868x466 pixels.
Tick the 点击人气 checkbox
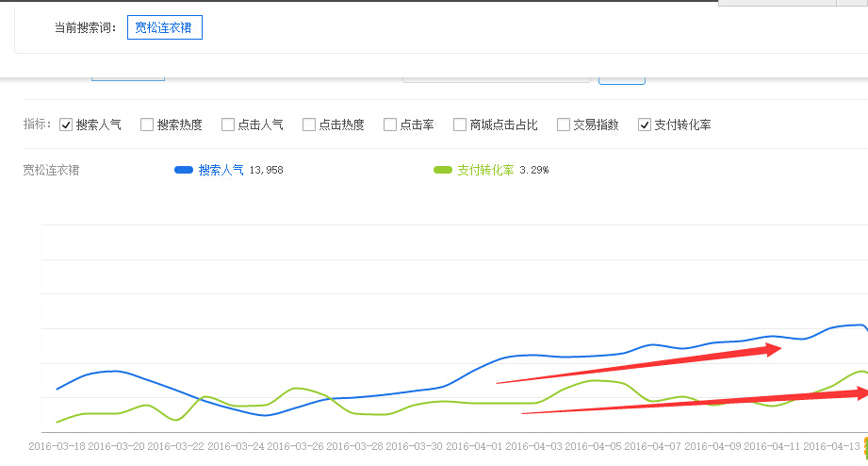pos(228,125)
